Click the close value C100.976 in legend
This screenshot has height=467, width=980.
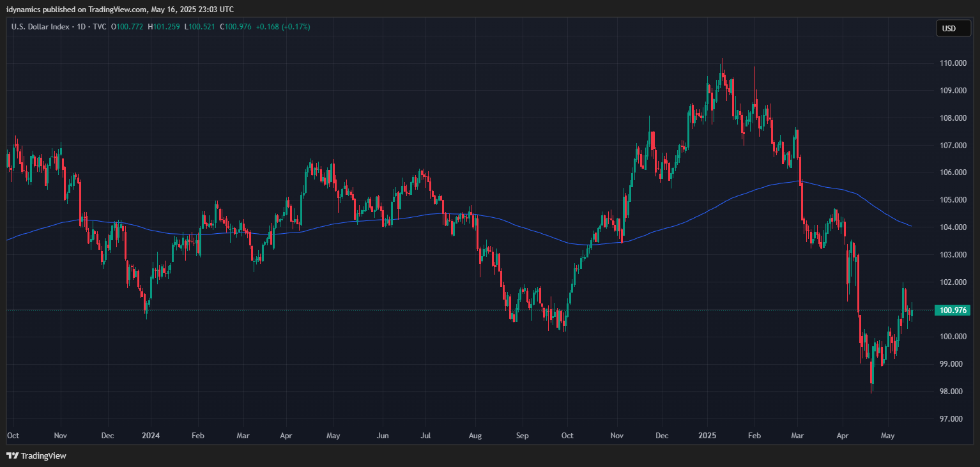(x=236, y=27)
